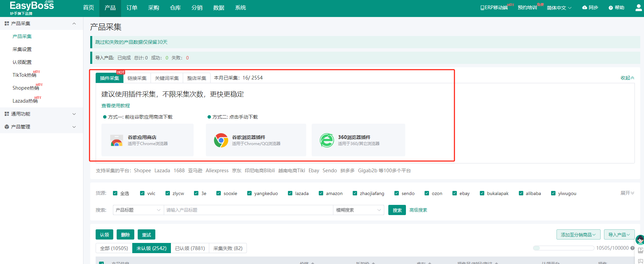Viewport: 644px width, 264px height.
Task: Click 360 browser plugin icon
Action: click(327, 140)
